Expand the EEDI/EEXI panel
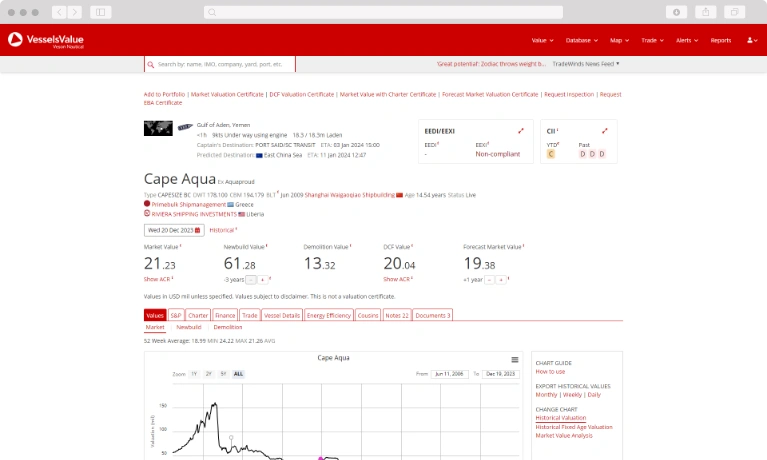This screenshot has height=460, width=767. pos(521,131)
